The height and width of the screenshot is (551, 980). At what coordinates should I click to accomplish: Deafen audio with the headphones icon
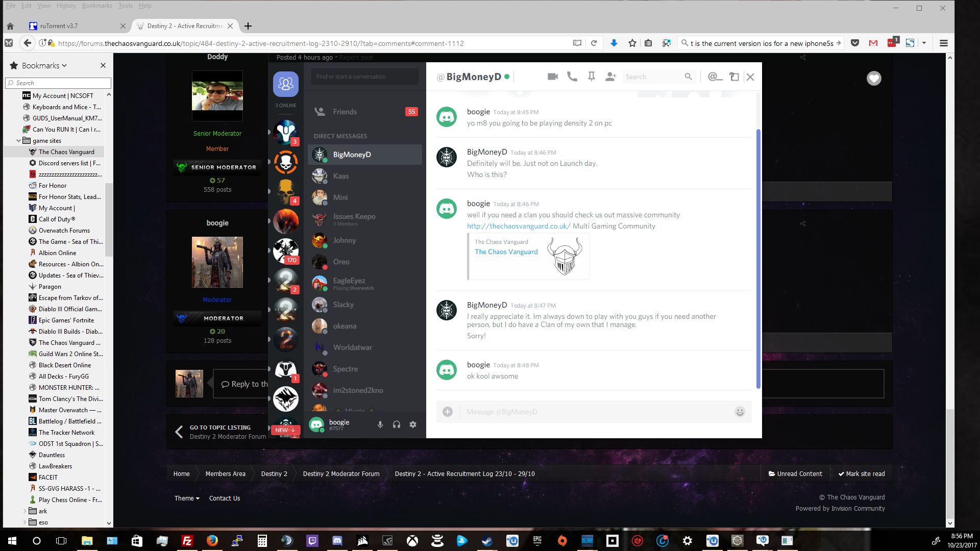(x=397, y=424)
